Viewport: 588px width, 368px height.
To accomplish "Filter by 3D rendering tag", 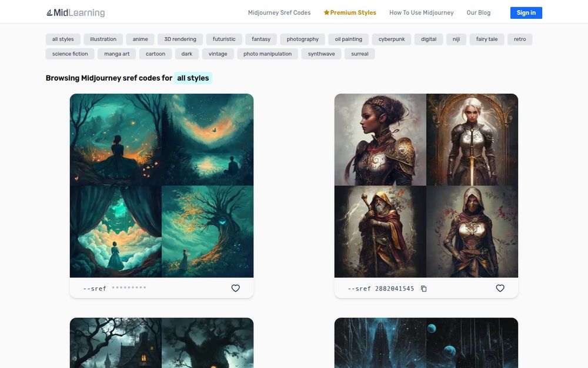I will [181, 39].
